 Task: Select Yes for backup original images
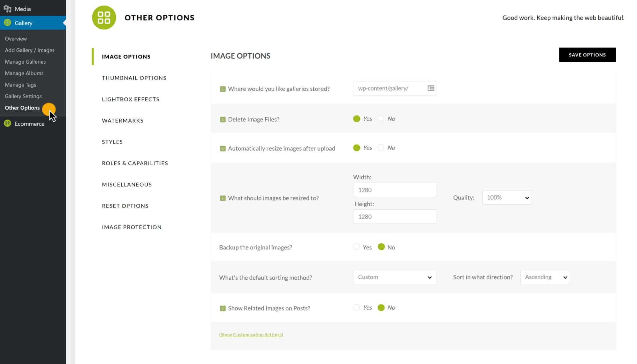point(357,247)
